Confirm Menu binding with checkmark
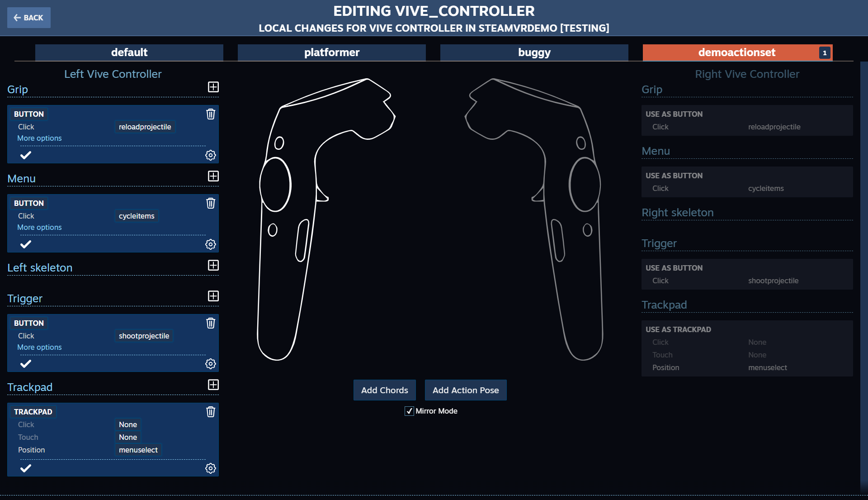868x500 pixels. click(x=26, y=244)
